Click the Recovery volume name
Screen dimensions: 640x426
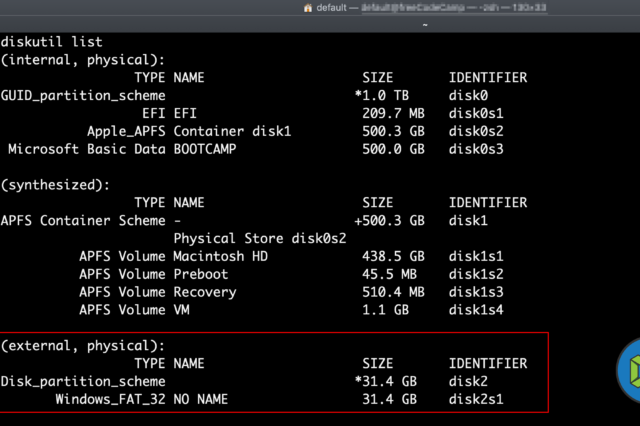pos(206,292)
